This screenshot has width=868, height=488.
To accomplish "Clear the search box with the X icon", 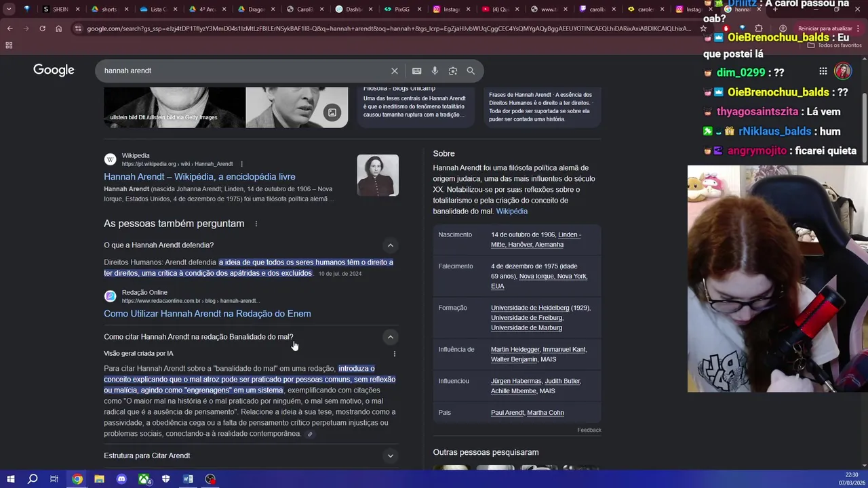I will (395, 70).
